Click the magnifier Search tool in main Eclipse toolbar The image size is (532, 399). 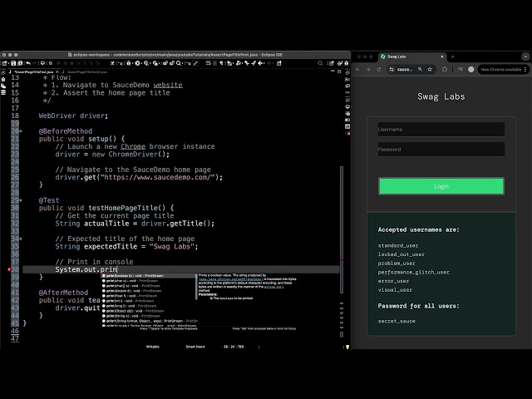pyautogui.click(x=179, y=63)
